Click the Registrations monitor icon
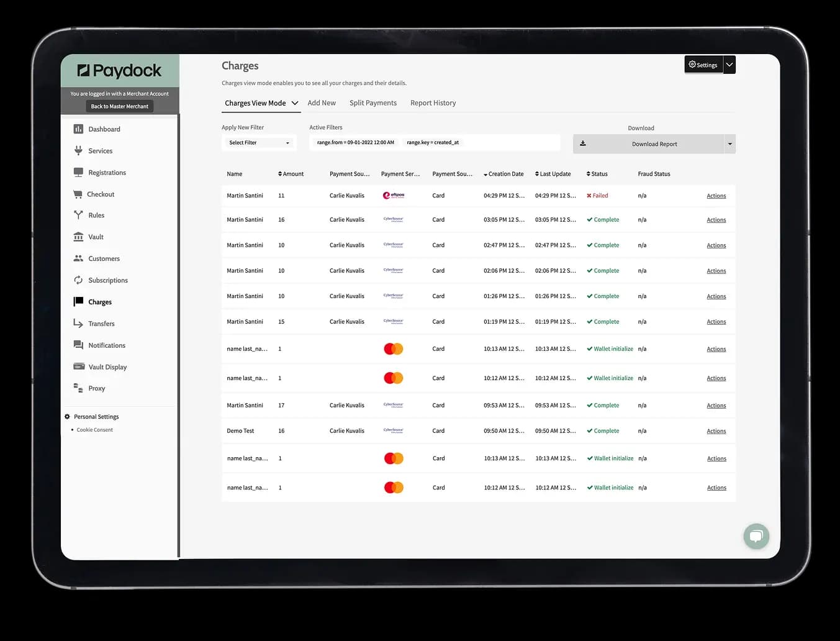840x641 pixels. [78, 172]
